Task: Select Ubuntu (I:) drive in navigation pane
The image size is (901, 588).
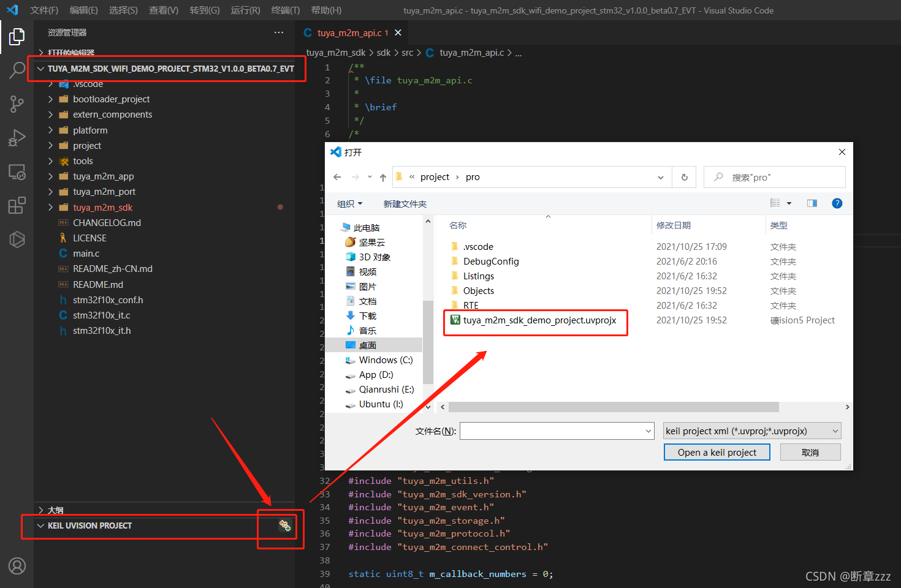Action: click(380, 404)
